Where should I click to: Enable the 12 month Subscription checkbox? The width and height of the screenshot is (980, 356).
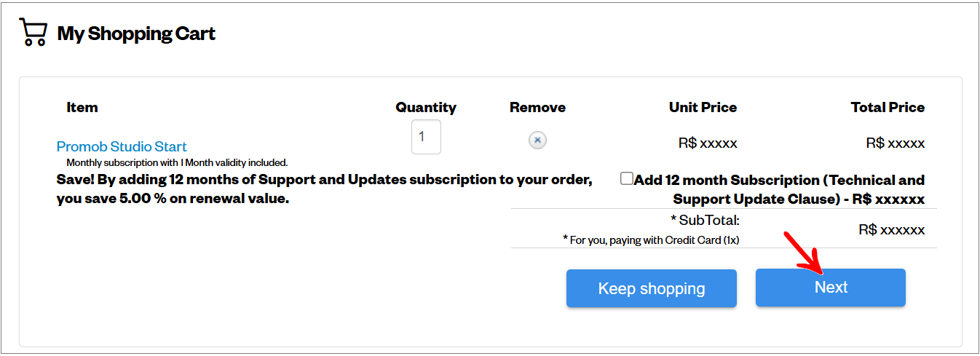[626, 178]
